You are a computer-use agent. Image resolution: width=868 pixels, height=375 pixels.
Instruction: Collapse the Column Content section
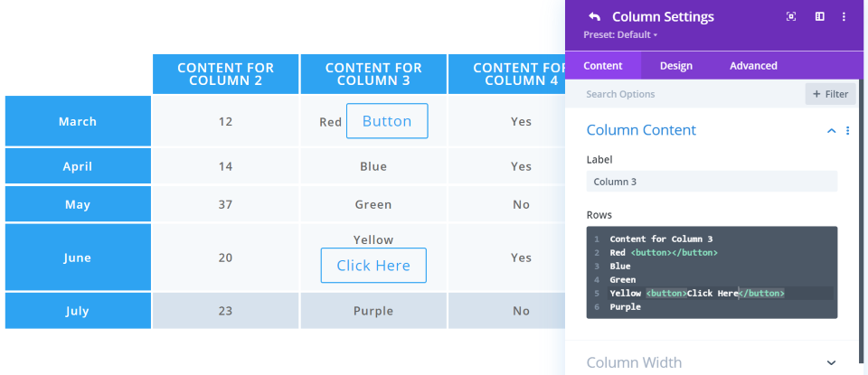[x=831, y=131]
